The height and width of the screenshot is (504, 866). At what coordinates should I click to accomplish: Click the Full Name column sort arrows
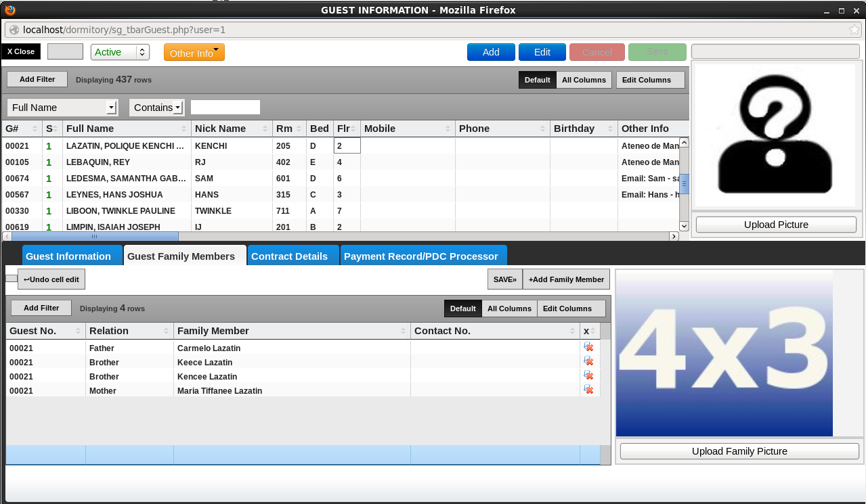183,129
